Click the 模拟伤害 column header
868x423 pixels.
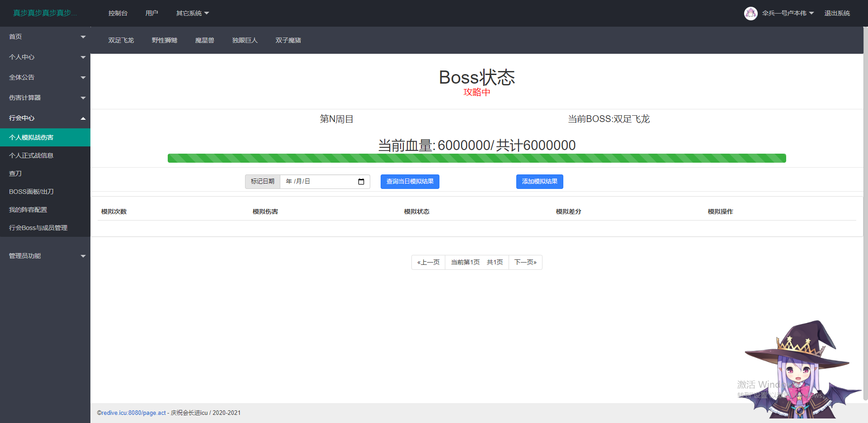(265, 211)
